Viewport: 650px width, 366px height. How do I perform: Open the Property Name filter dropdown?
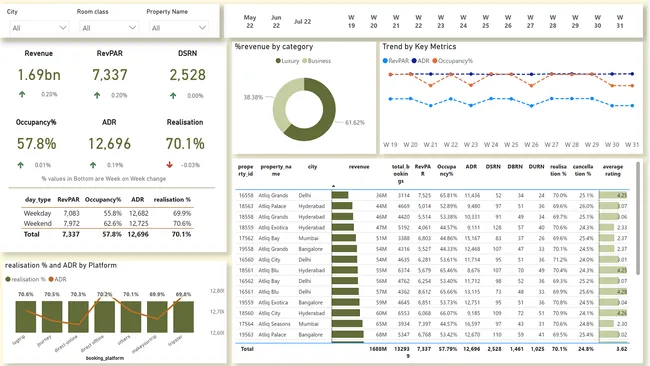(178, 28)
